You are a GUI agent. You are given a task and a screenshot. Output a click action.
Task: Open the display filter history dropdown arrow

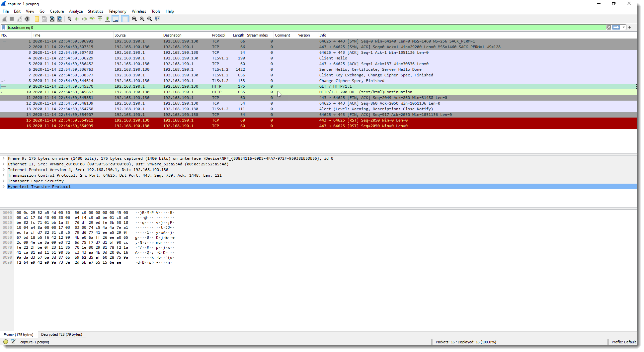coord(624,28)
